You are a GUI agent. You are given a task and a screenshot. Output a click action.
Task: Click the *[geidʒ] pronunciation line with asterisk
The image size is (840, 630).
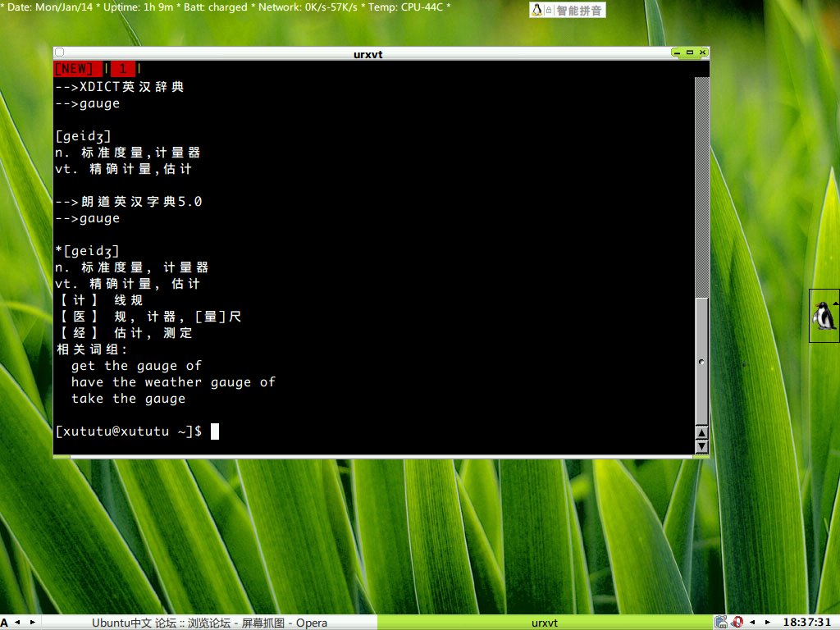click(87, 251)
